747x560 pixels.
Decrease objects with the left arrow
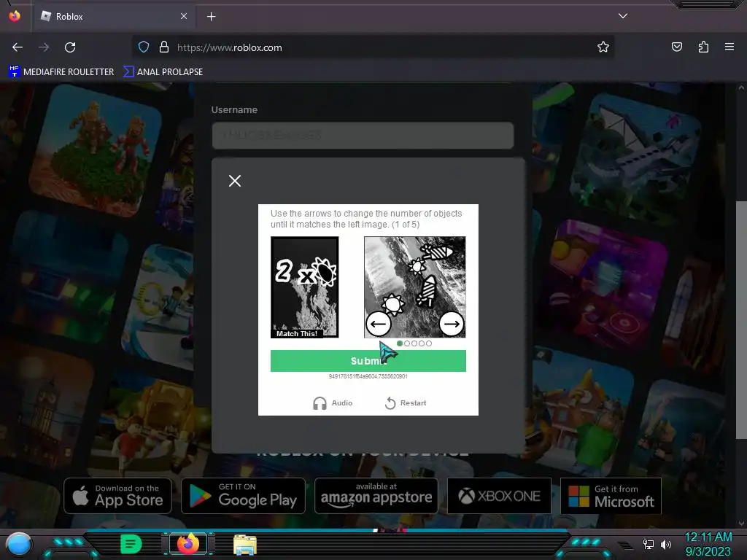(x=379, y=324)
